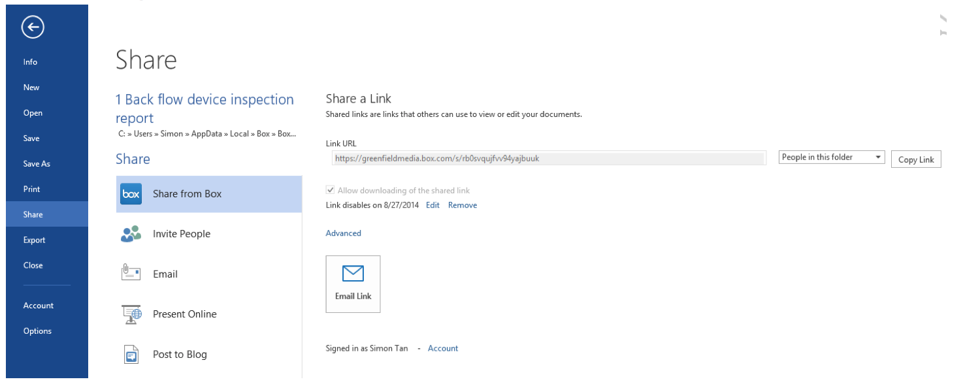Image resolution: width=980 pixels, height=388 pixels.
Task: Click Remove link expiration
Action: click(463, 205)
